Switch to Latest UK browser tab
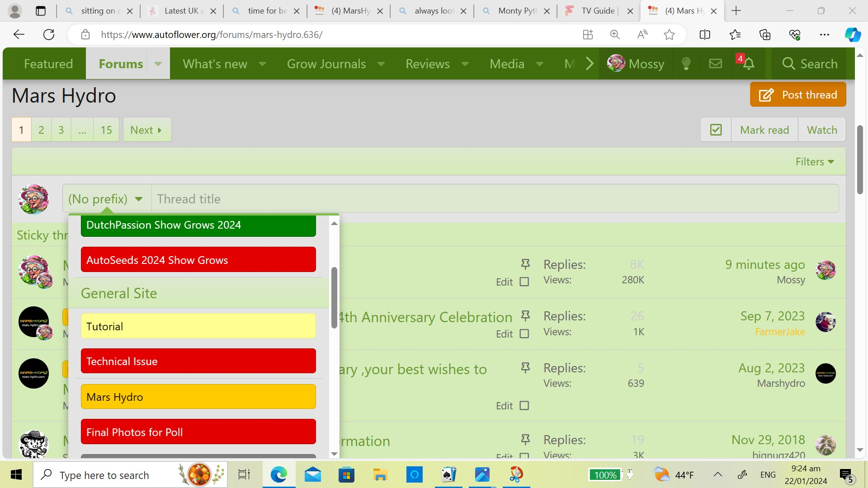The height and width of the screenshot is (488, 868). (x=182, y=11)
